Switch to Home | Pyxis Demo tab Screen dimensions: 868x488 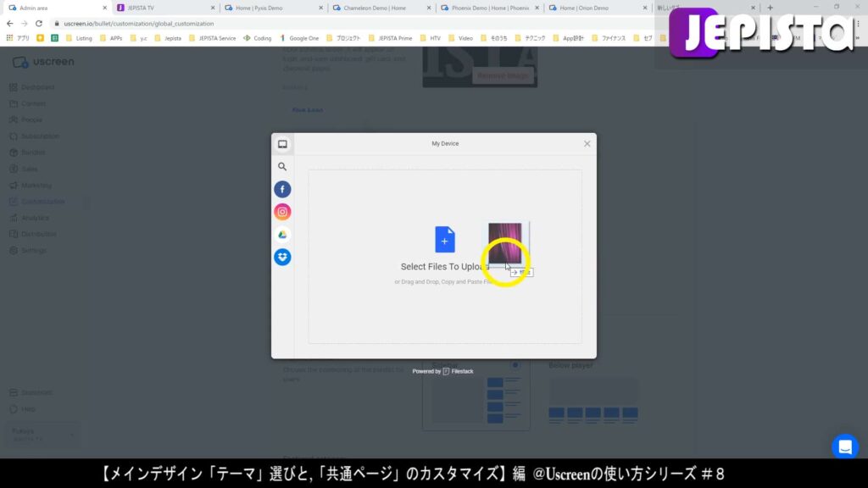tap(273, 8)
